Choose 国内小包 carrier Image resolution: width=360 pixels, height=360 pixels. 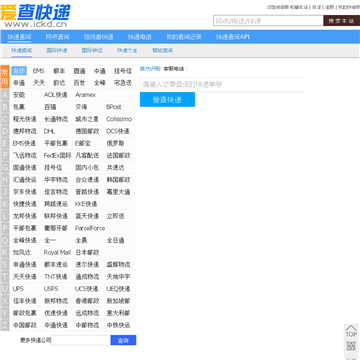pos(87,168)
